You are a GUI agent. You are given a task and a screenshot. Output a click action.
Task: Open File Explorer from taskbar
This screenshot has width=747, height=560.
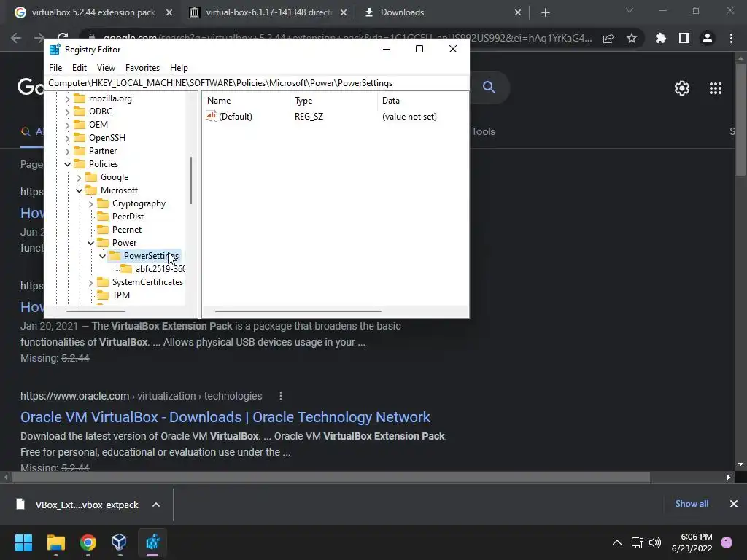tap(55, 542)
